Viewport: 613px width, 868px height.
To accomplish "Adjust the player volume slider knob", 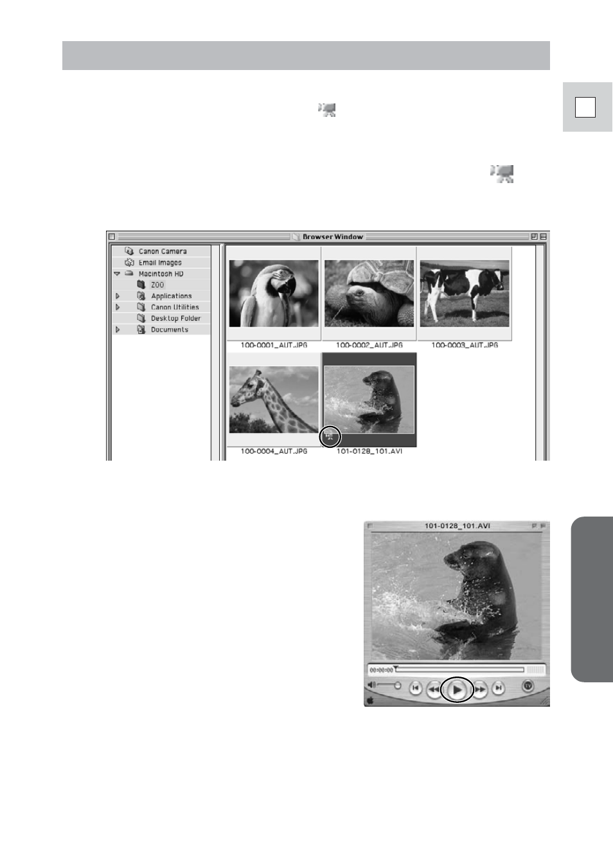I will click(x=398, y=686).
